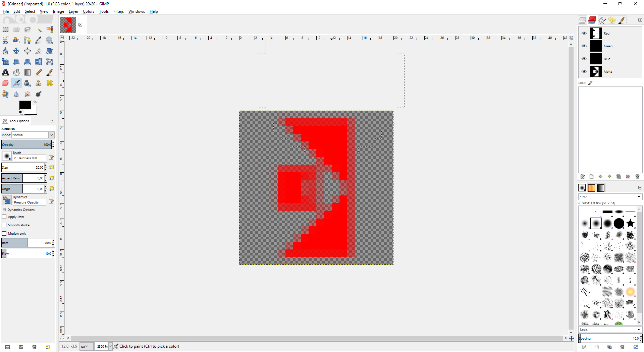Image resolution: width=644 pixels, height=352 pixels.
Task: Activate the Paths tool
Action: click(x=28, y=40)
